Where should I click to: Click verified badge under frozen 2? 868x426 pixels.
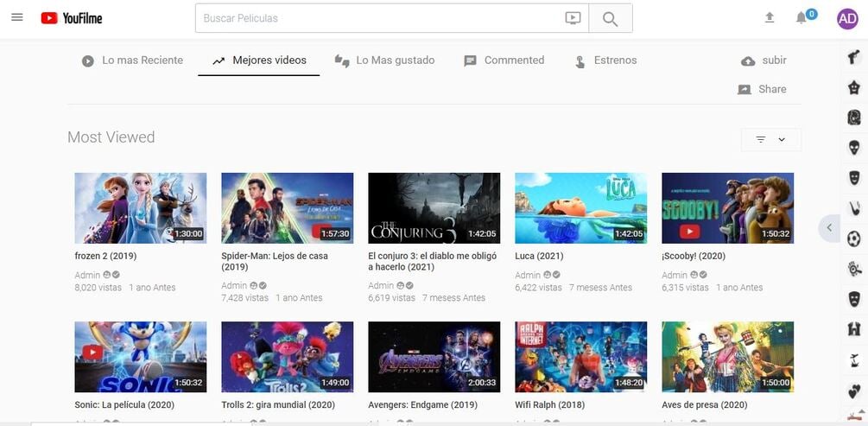(116, 275)
